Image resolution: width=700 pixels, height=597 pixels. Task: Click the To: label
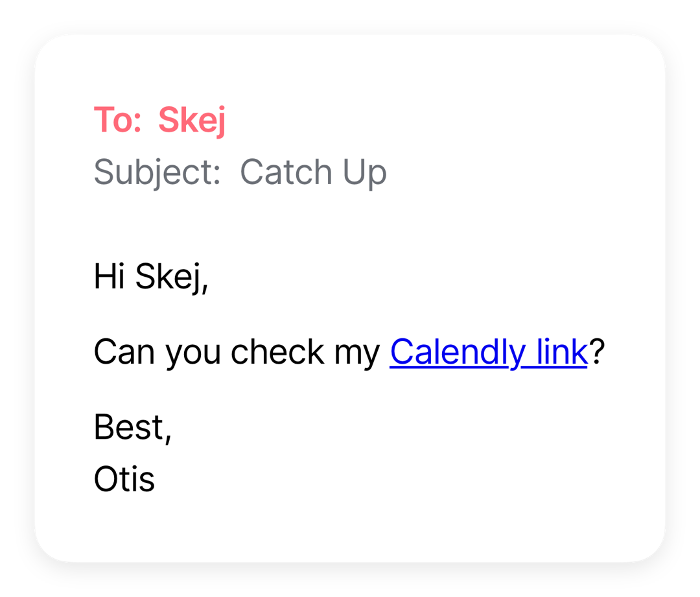point(118,120)
